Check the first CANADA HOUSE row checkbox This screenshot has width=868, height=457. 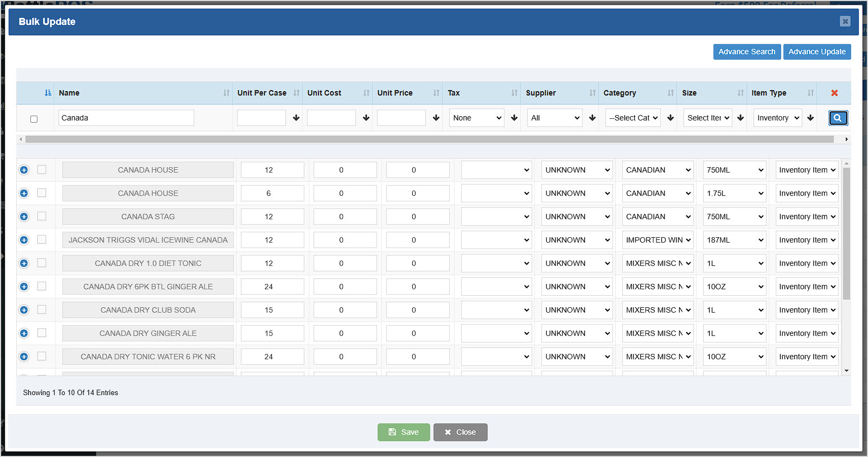click(42, 169)
